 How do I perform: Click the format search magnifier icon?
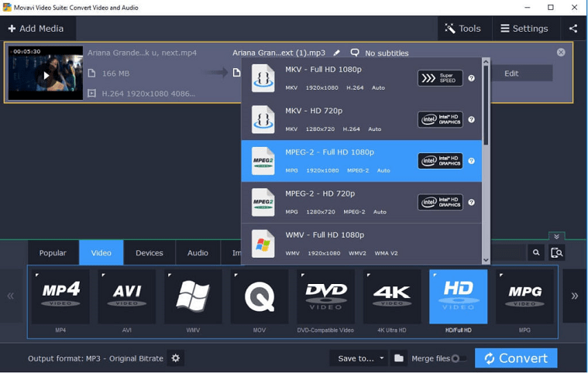click(536, 253)
